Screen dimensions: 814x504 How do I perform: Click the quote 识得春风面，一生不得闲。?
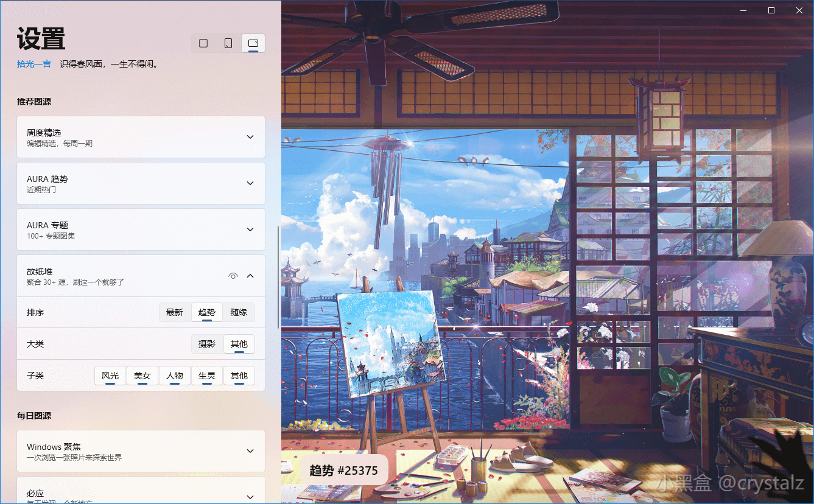[x=109, y=64]
